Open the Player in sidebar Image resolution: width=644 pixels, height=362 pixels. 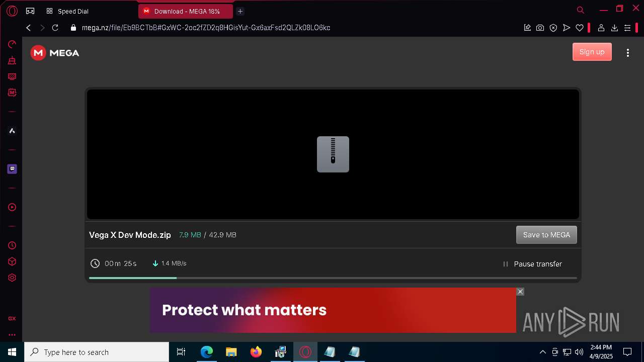click(x=12, y=207)
